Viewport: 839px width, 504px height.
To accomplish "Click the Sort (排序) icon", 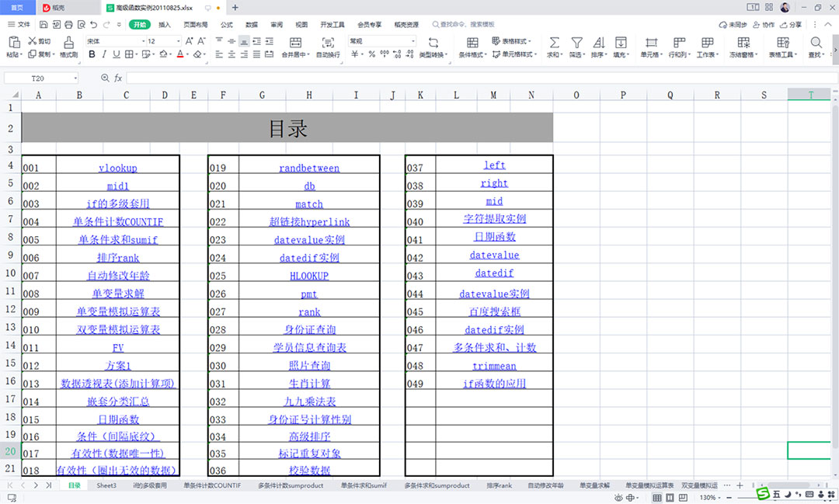I will (x=598, y=42).
